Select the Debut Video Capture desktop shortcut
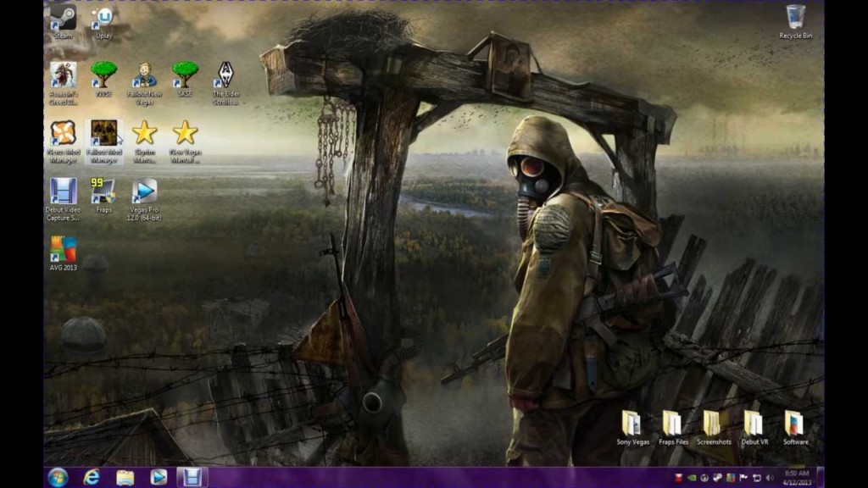The width and height of the screenshot is (868, 488). click(x=63, y=200)
